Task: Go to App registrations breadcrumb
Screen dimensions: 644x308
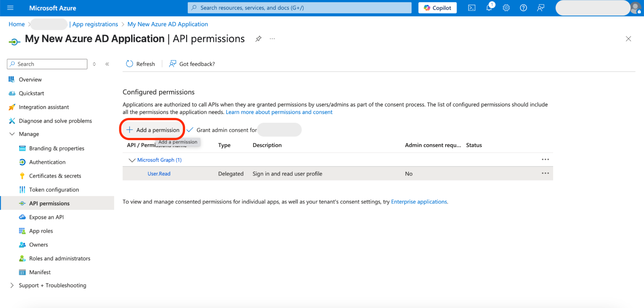Action: (x=95, y=24)
